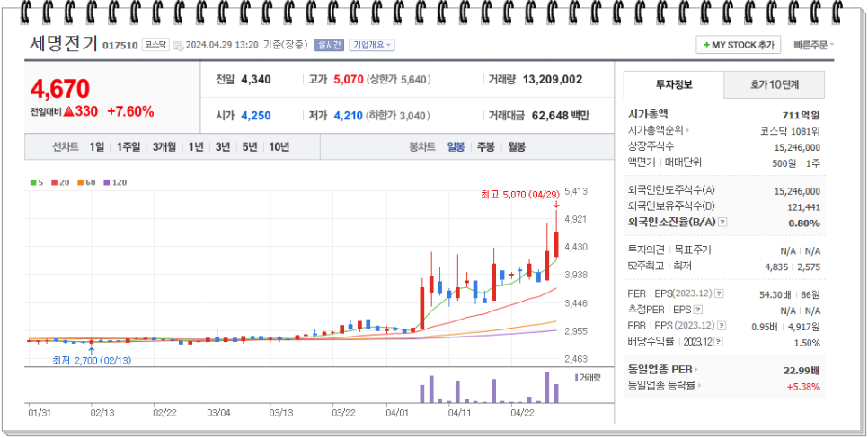Select the 1년 line chart period
The image size is (868, 438).
(195, 147)
